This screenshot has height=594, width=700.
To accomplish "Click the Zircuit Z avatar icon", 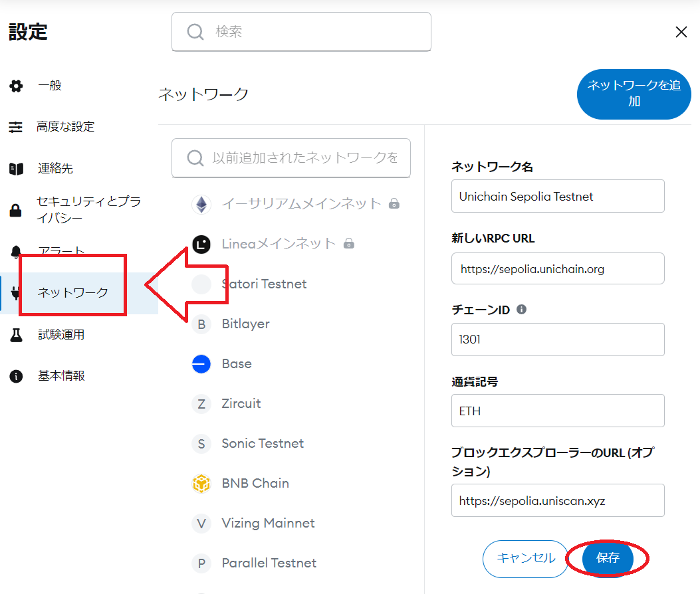I will (201, 404).
